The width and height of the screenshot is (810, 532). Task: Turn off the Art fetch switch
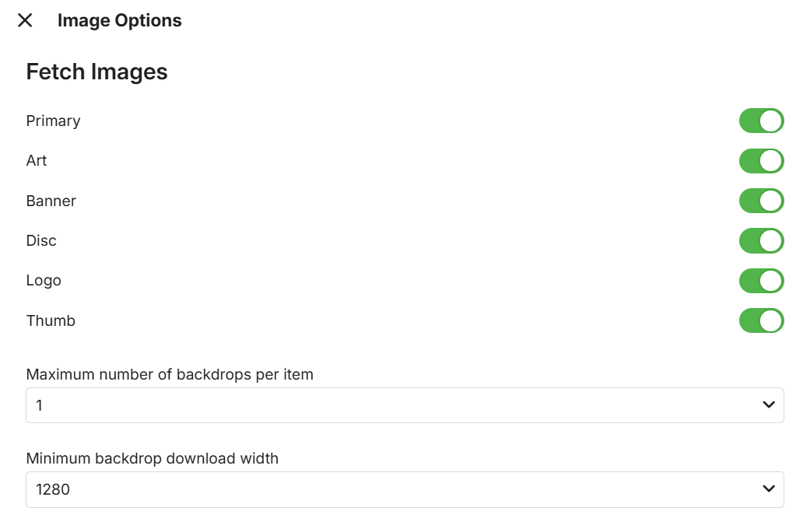coord(761,161)
